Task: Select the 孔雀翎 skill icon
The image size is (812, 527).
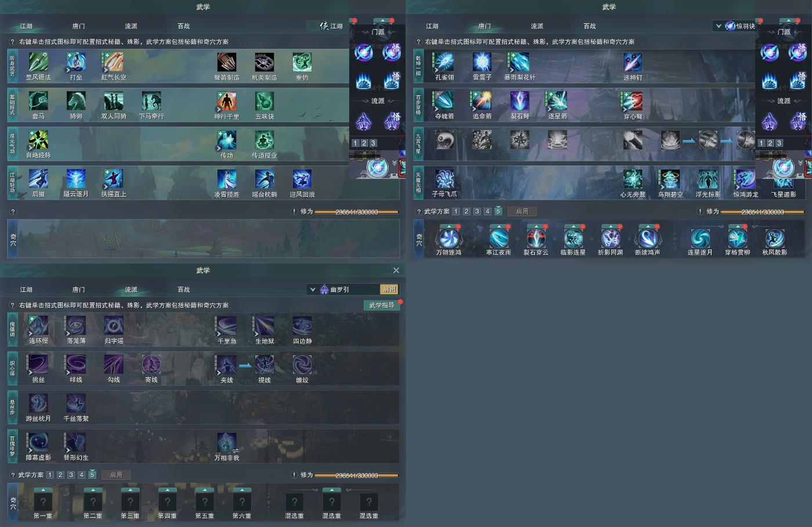Action: click(x=444, y=62)
